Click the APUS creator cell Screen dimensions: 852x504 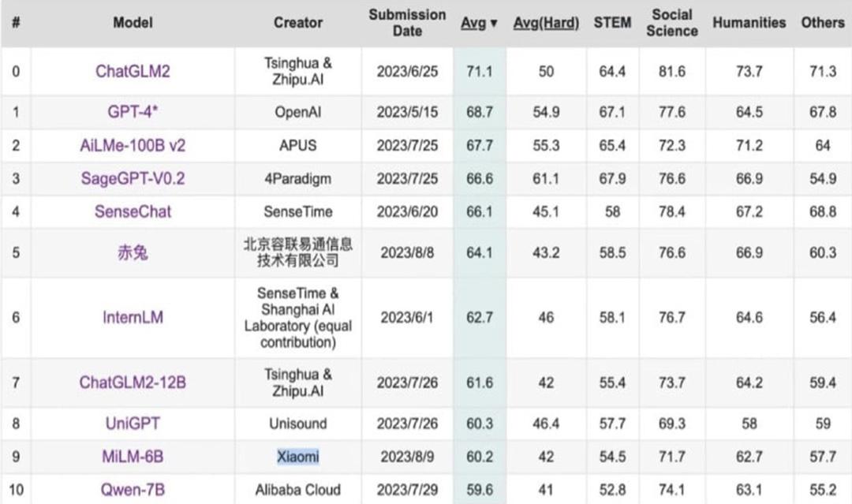coord(297,146)
